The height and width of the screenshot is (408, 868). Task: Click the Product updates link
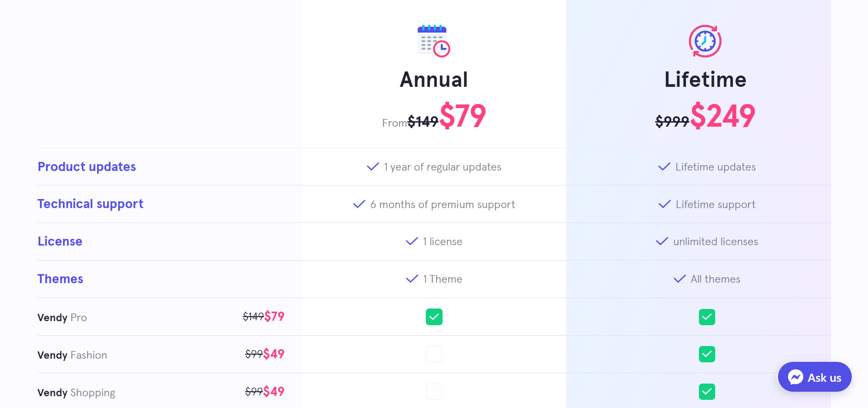point(87,166)
